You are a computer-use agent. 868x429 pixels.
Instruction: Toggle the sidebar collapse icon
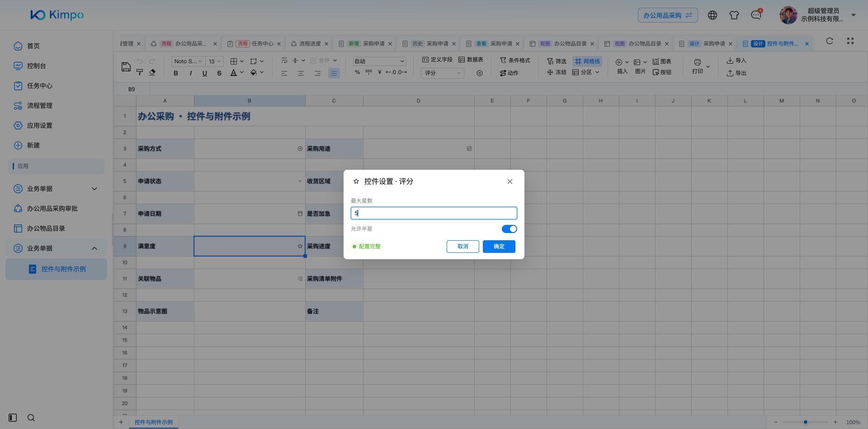tap(13, 418)
